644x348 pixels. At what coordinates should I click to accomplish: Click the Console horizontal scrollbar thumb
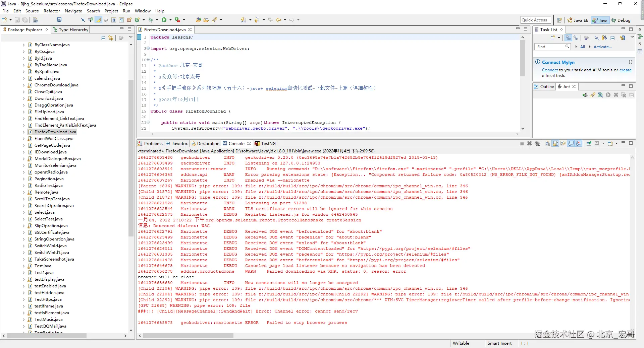(x=188, y=336)
